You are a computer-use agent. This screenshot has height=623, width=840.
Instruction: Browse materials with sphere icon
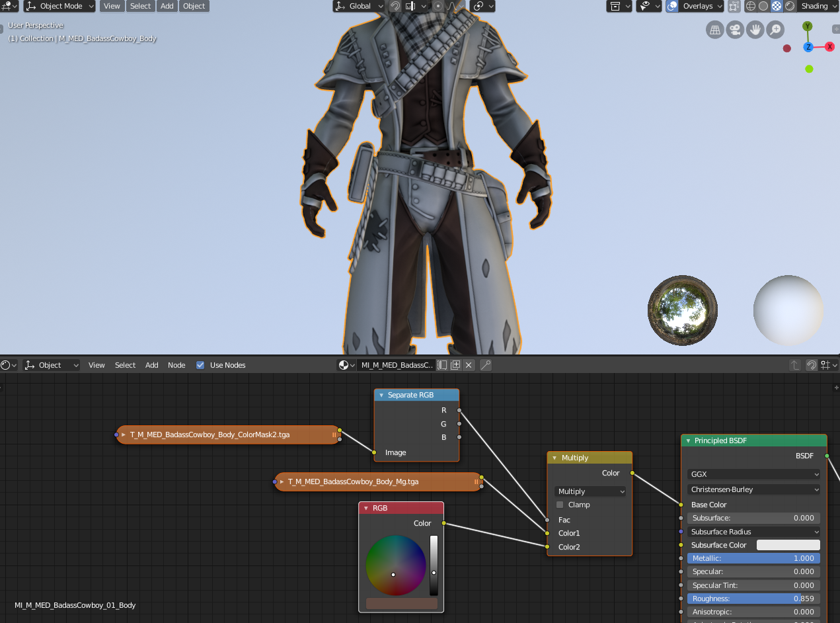coord(346,365)
